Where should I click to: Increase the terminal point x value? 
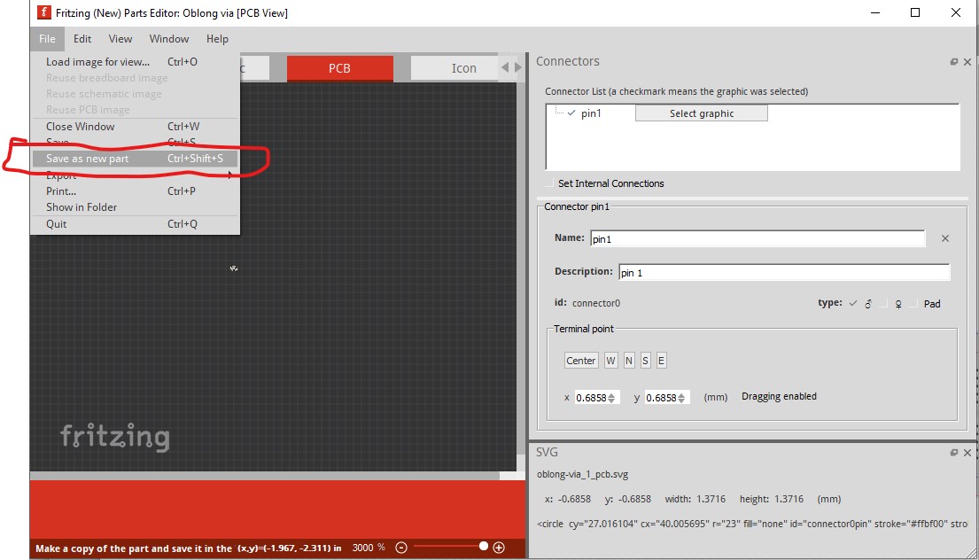coord(612,395)
